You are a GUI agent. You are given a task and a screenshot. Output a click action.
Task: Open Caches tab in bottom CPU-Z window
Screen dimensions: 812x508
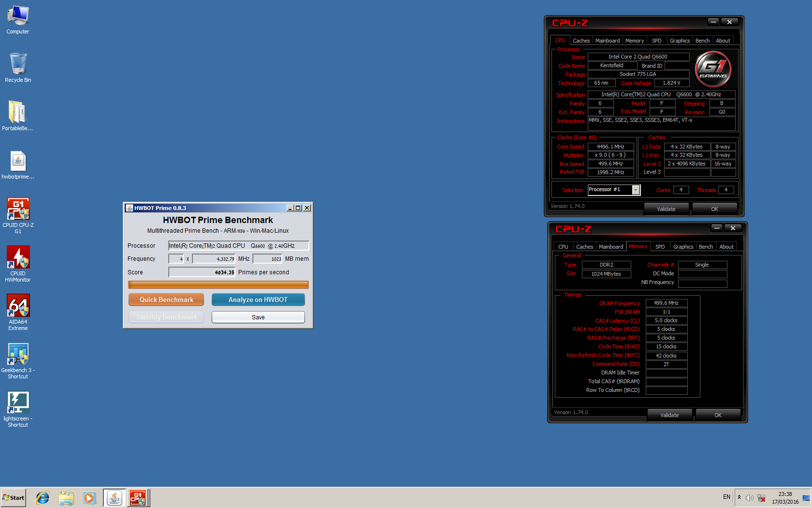(x=584, y=247)
